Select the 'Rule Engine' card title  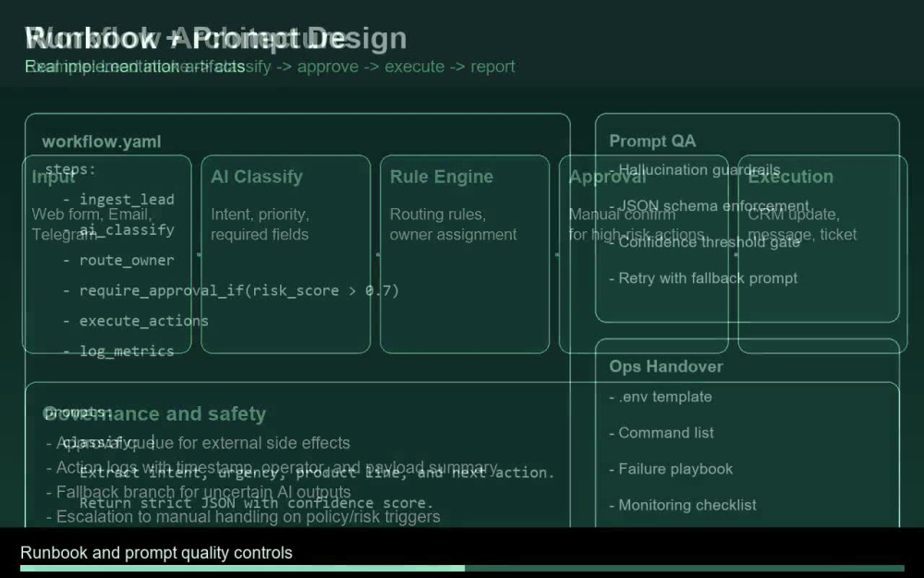coord(442,177)
